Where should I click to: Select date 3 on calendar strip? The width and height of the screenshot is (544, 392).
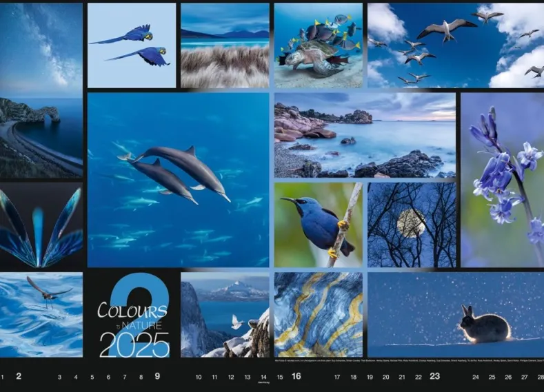pyautogui.click(x=60, y=377)
